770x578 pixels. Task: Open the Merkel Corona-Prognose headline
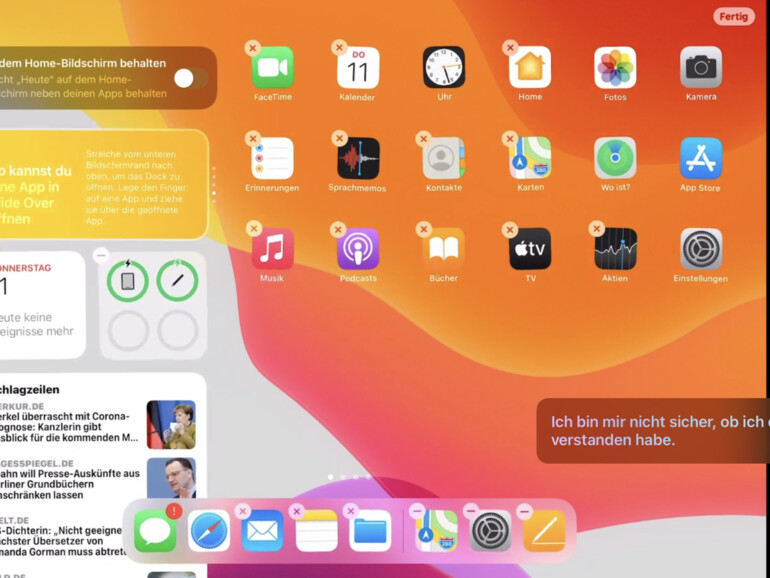point(69,427)
